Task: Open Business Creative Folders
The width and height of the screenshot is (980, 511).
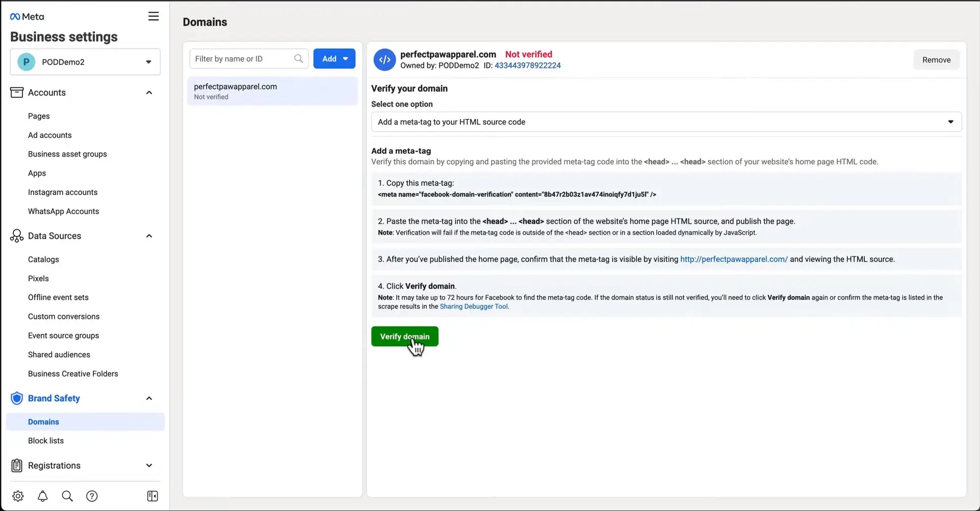Action: tap(73, 374)
